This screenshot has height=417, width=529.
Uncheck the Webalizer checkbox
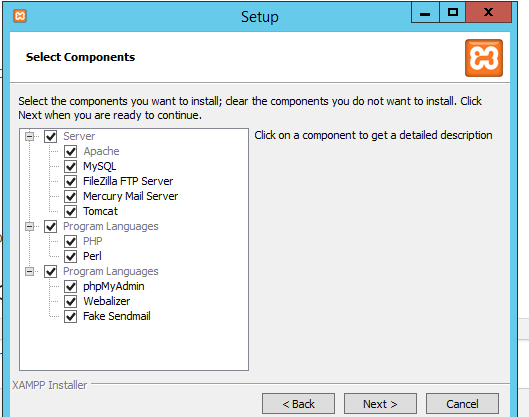click(71, 301)
